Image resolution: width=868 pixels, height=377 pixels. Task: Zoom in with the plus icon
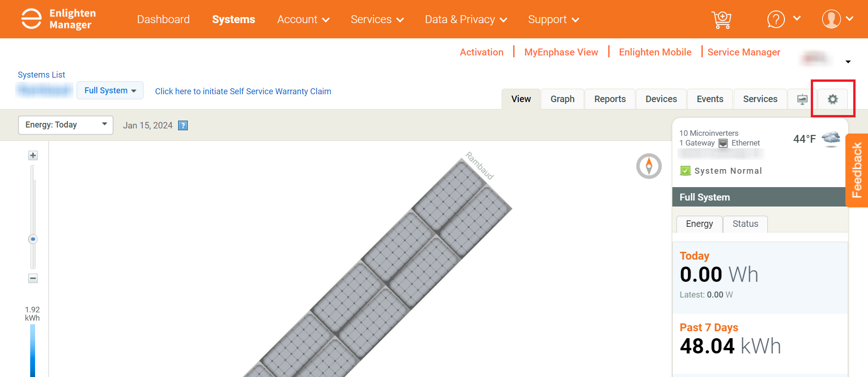click(x=33, y=155)
